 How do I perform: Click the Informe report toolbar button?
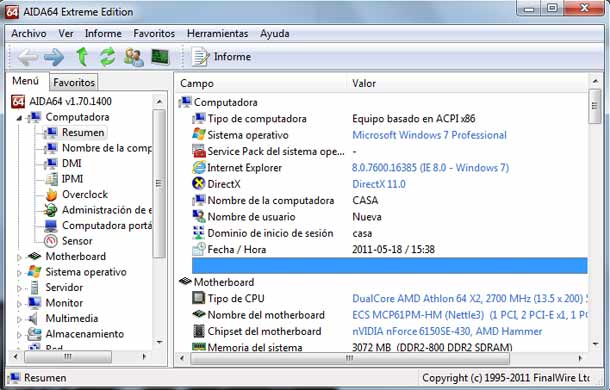221,57
